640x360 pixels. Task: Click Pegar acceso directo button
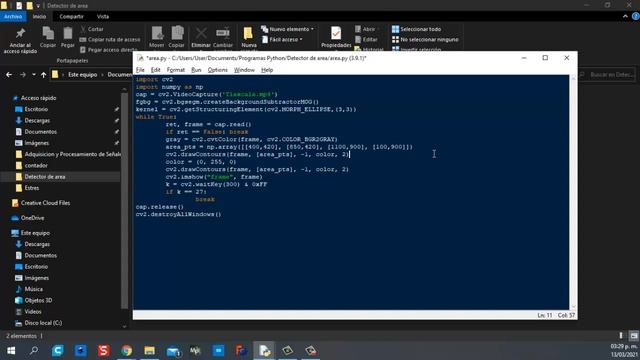click(x=109, y=50)
